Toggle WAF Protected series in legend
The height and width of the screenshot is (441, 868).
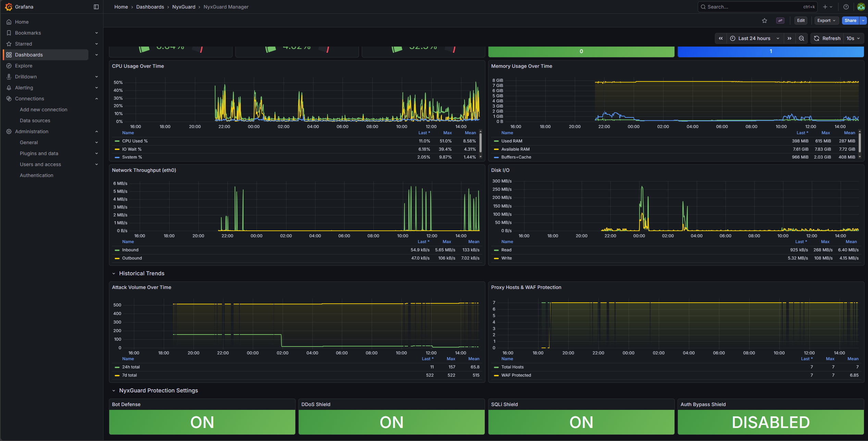(516, 375)
